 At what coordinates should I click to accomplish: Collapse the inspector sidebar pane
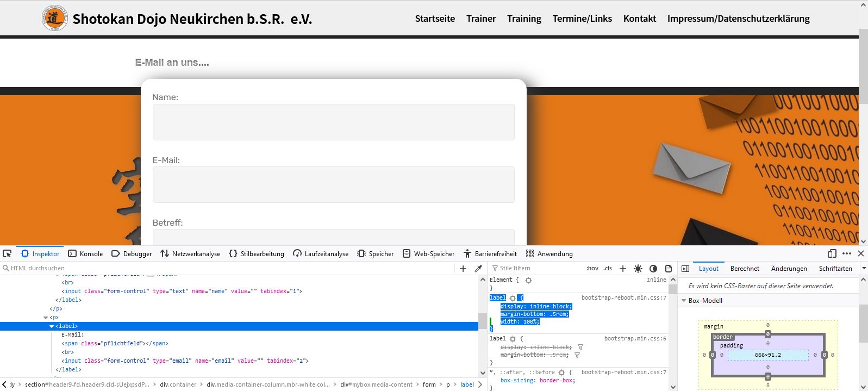tap(685, 268)
